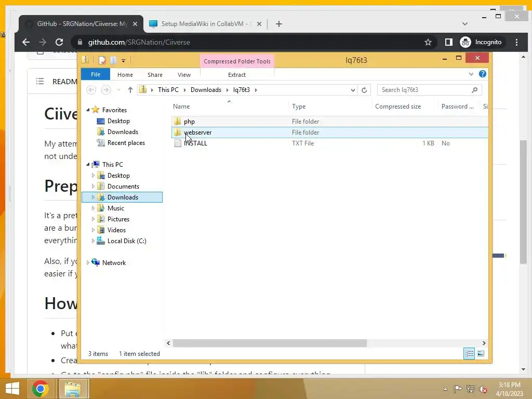Open the Extract ribbon tab

(237, 75)
